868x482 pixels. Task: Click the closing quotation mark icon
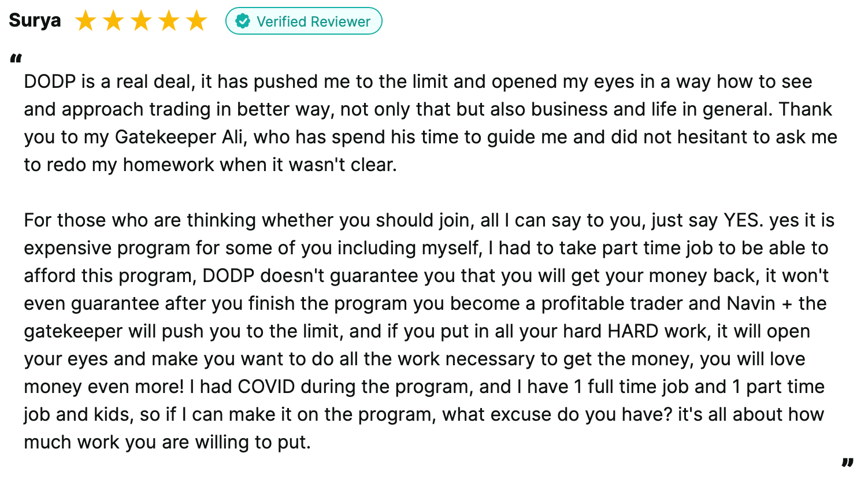(847, 463)
